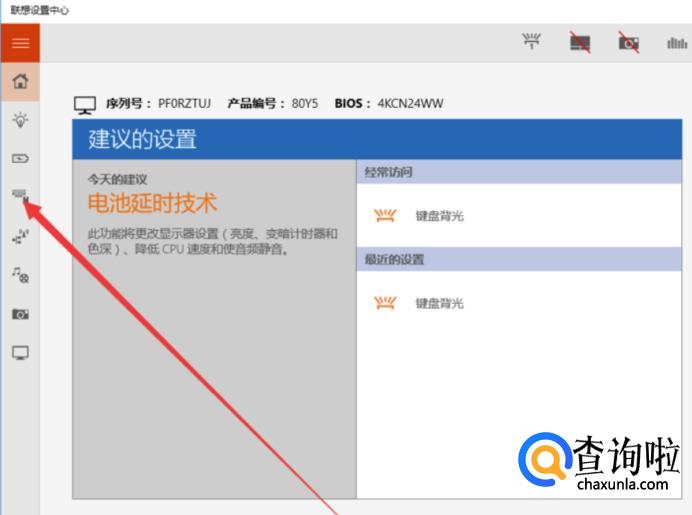
Task: Open the keyboard input settings icon
Action: tap(20, 194)
